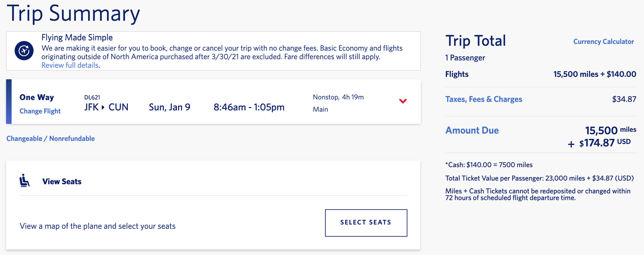The image size is (644, 255).
Task: Click the asterisk on the Cash conversion note
Action: [446, 165]
